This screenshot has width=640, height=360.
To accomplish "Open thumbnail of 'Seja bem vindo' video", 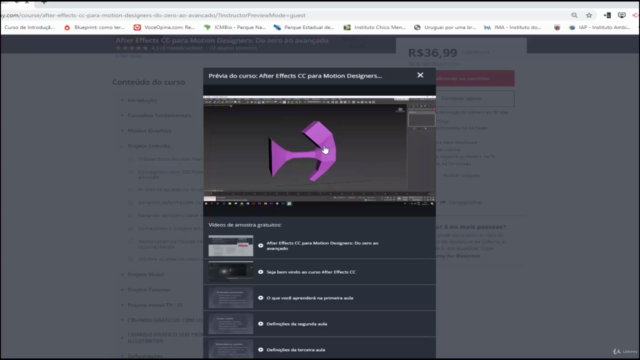I will (231, 272).
